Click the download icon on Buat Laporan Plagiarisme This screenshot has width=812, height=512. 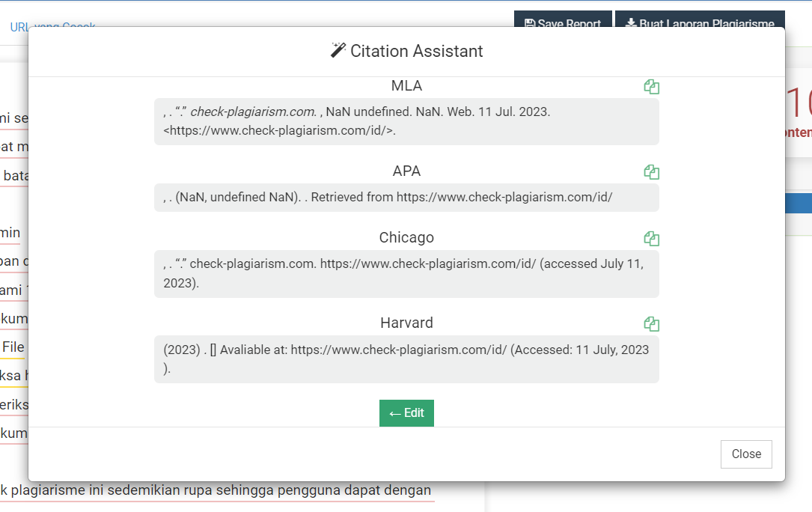pos(631,24)
